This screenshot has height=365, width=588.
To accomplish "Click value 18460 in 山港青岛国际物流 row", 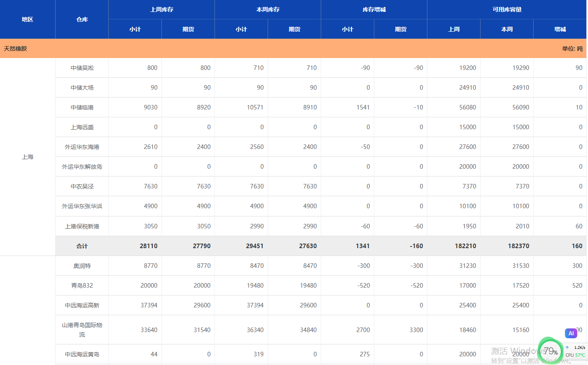I will [x=467, y=330].
